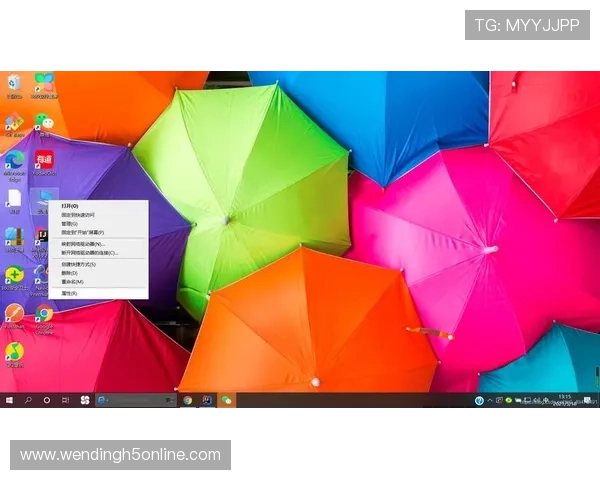This screenshot has width=600, height=480.
Task: Click the taskbar search magnifier button
Action: [x=28, y=400]
